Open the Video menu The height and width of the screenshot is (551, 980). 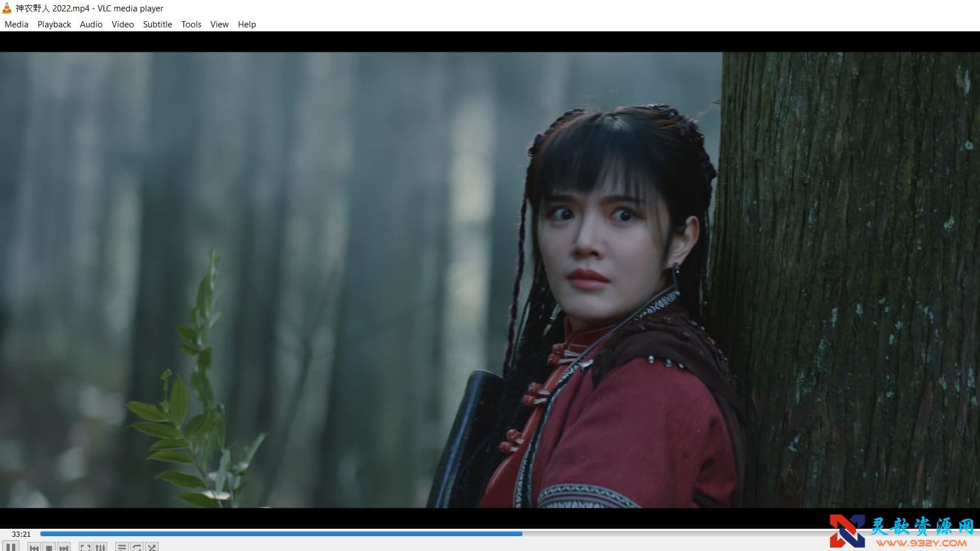(123, 25)
